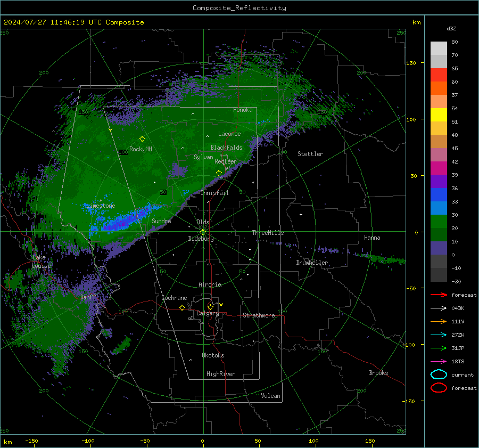Click the red forecast ellipse legend icon
Image resolution: width=479 pixels, height=448 pixels.
[x=439, y=388]
